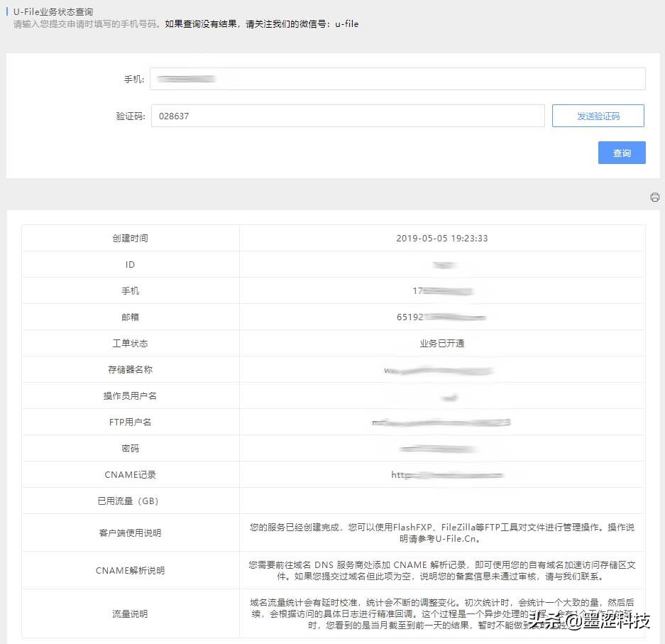
Task: Click the 发送验证码 button to send verification code
Action: point(599,115)
